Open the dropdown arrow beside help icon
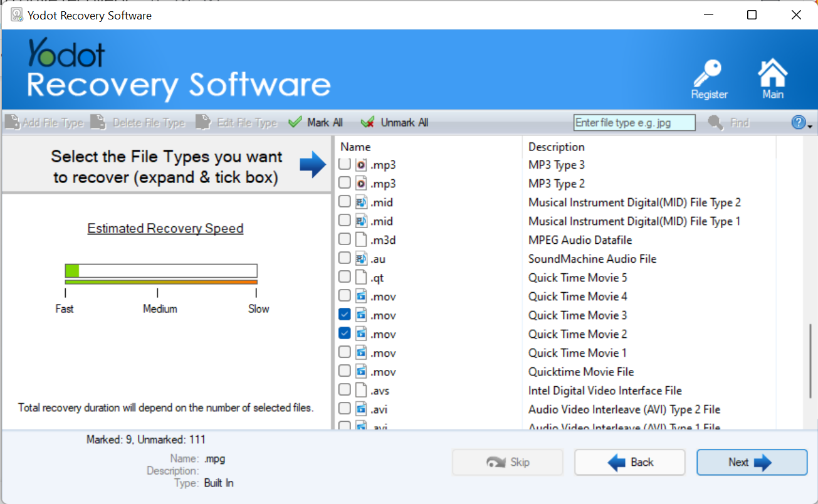818x504 pixels. tap(810, 126)
